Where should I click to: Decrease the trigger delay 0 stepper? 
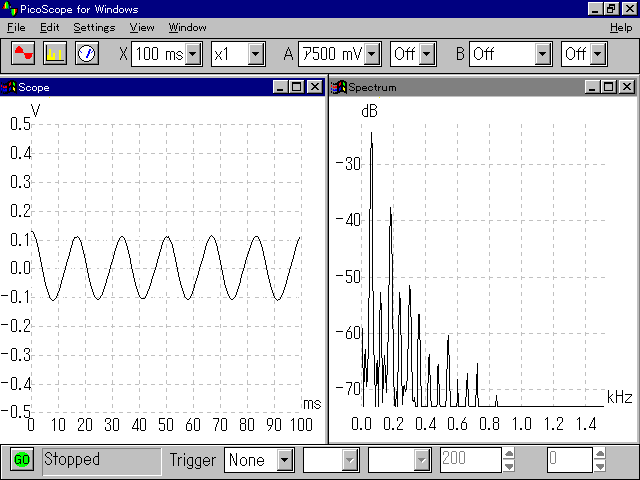[601, 466]
